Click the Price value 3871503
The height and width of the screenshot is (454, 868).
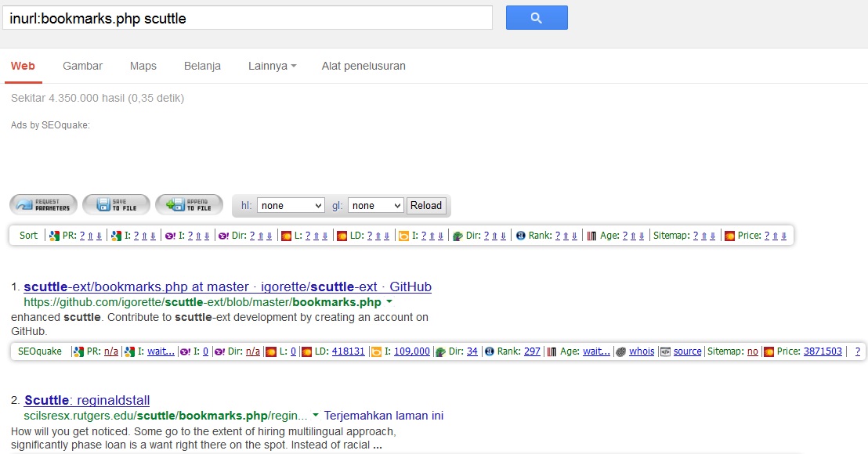(823, 351)
